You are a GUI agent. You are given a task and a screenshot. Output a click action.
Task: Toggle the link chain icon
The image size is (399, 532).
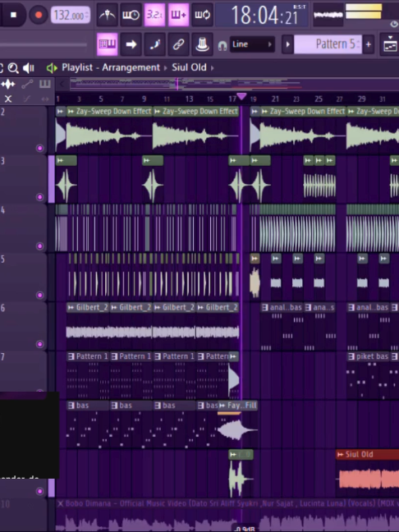click(x=178, y=44)
